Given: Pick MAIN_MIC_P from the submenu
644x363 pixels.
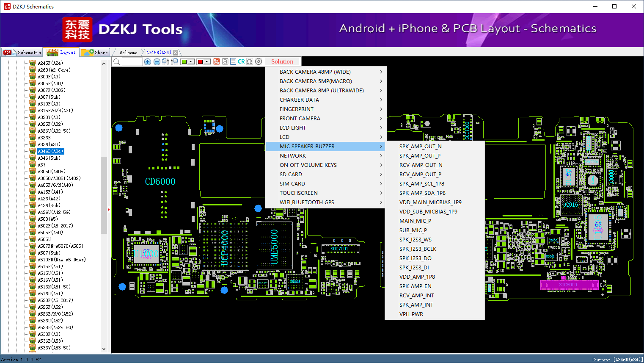Looking at the screenshot, I should pos(435,221).
